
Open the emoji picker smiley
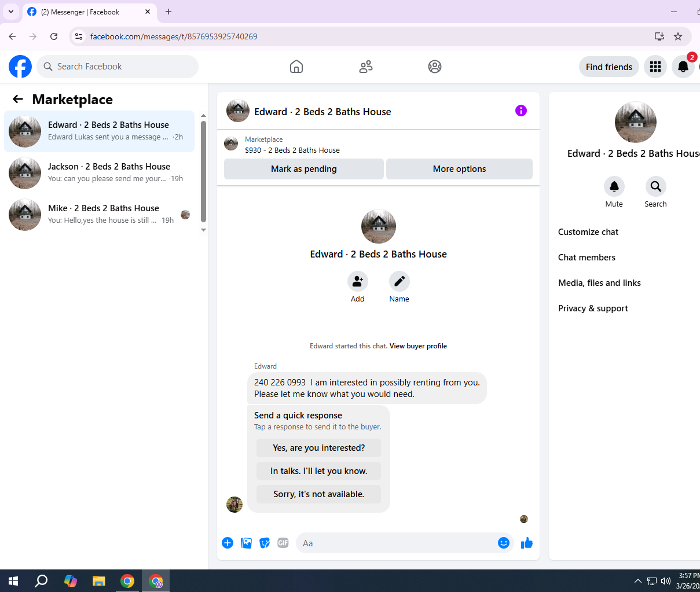504,543
